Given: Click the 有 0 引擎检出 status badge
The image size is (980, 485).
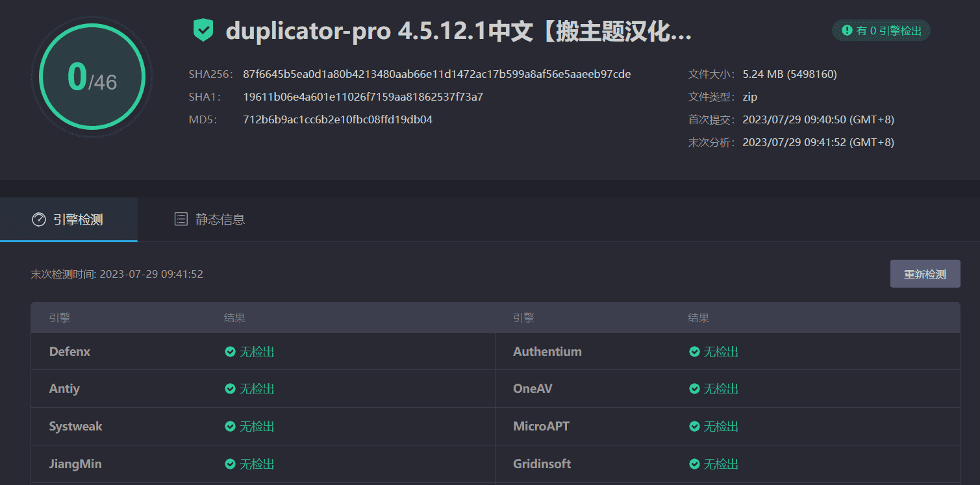Looking at the screenshot, I should [x=881, y=31].
